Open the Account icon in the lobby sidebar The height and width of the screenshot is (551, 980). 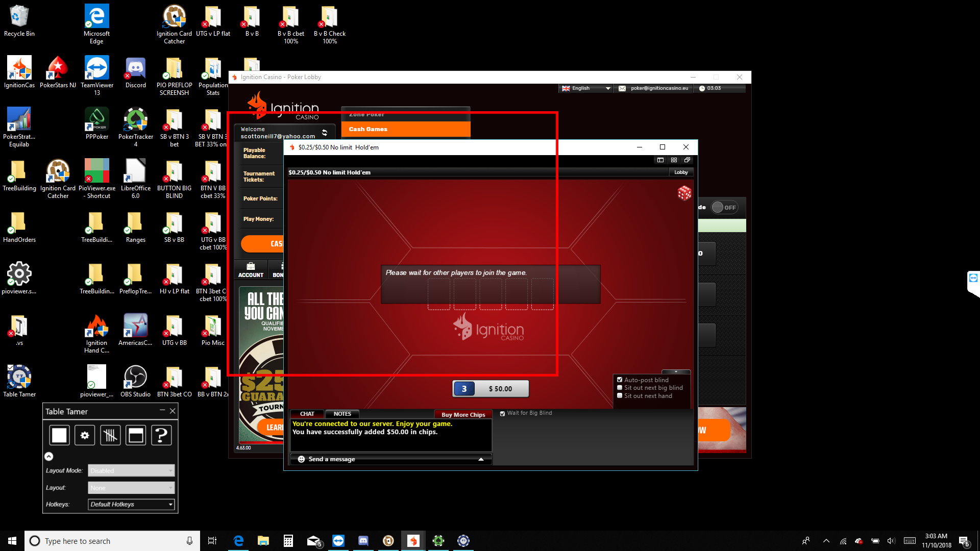coord(251,270)
